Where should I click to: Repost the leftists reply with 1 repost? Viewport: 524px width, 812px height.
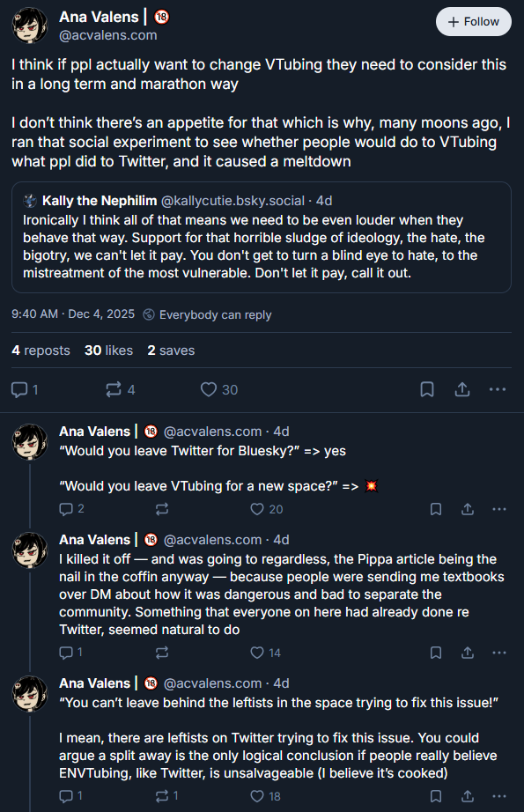166,796
